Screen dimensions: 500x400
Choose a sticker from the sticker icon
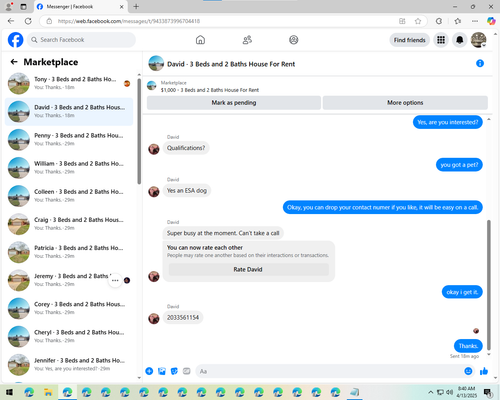tap(174, 371)
